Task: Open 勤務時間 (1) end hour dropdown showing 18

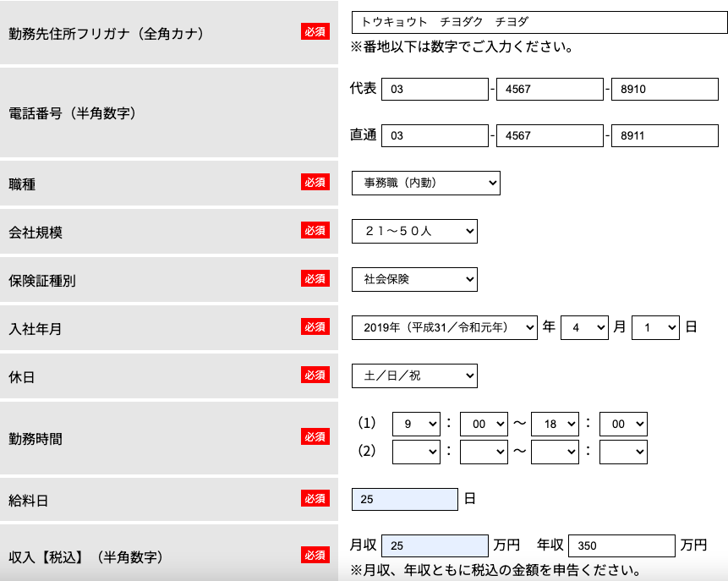Action: tap(555, 425)
